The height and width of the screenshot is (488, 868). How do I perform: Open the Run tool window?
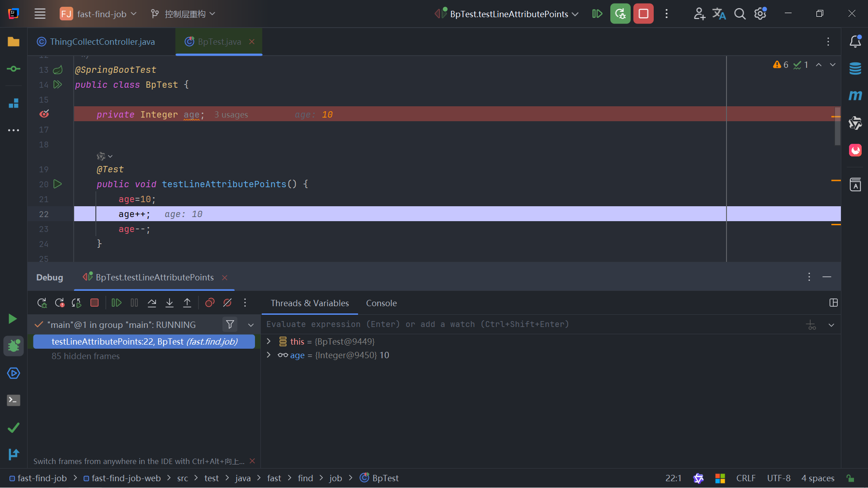pos(14,319)
